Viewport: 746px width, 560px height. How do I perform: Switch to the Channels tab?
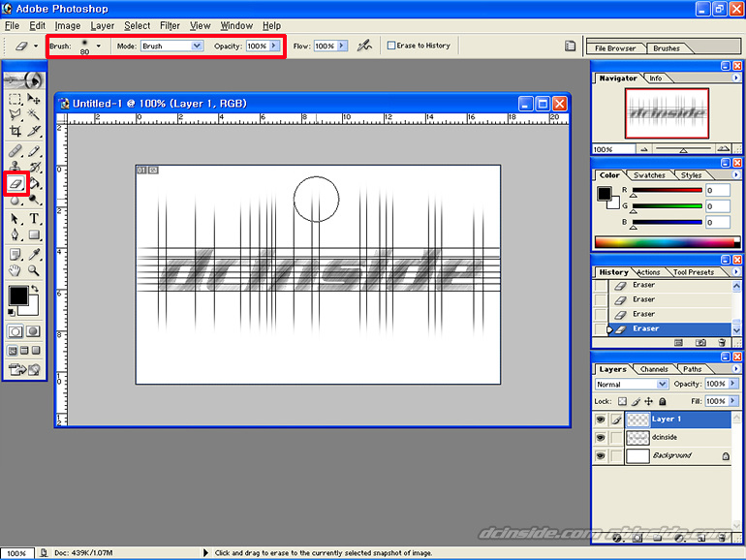[654, 369]
